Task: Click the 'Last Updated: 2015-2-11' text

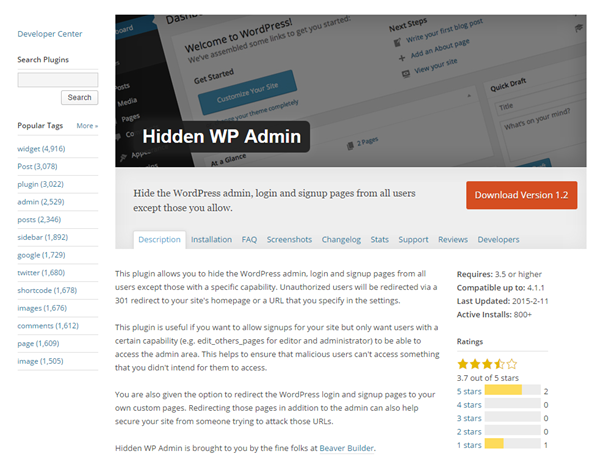Action: (x=502, y=301)
